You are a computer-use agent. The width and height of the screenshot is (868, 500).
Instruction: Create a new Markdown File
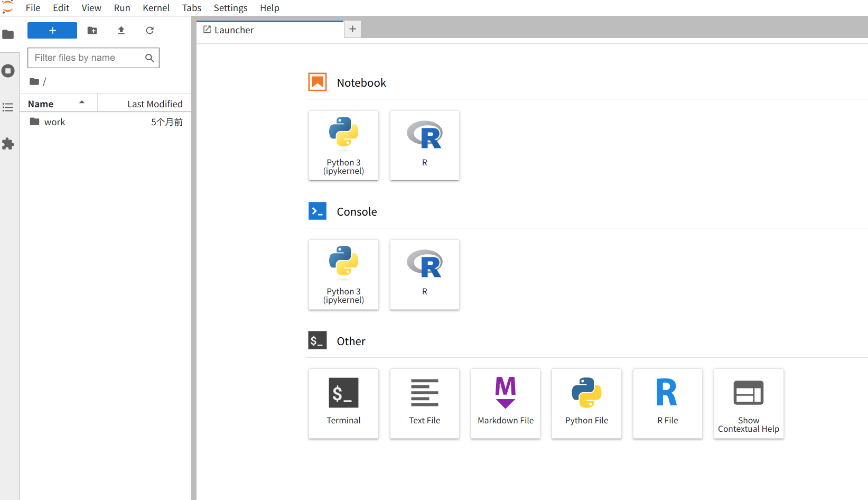505,403
